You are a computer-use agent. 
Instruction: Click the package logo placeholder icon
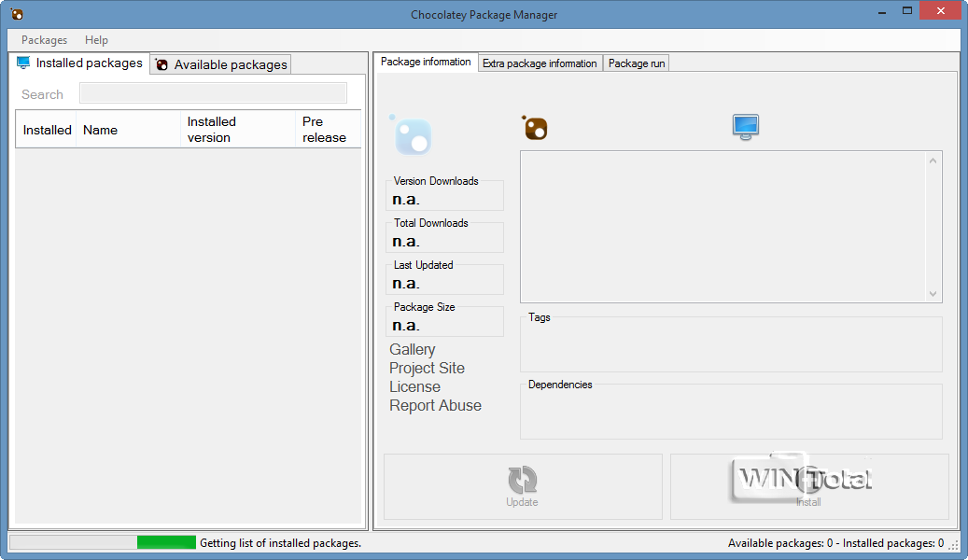point(411,134)
